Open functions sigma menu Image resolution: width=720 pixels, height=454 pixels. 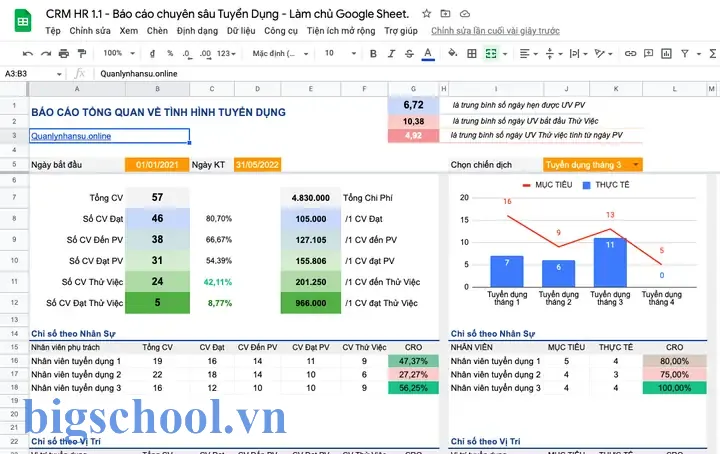[712, 54]
